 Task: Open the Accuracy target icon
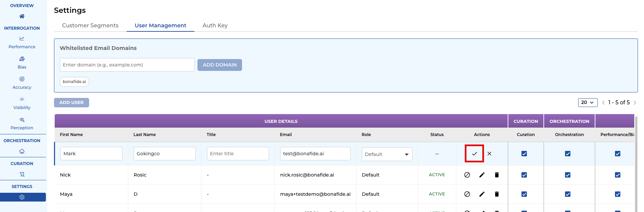22,79
